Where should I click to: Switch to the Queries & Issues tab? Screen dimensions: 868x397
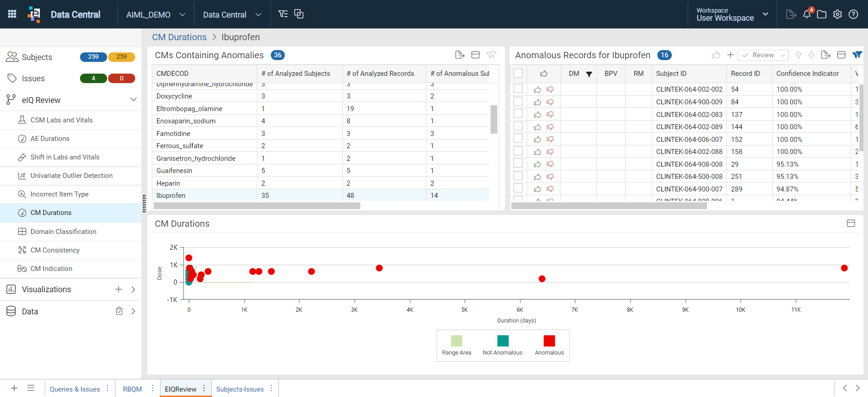(75, 389)
